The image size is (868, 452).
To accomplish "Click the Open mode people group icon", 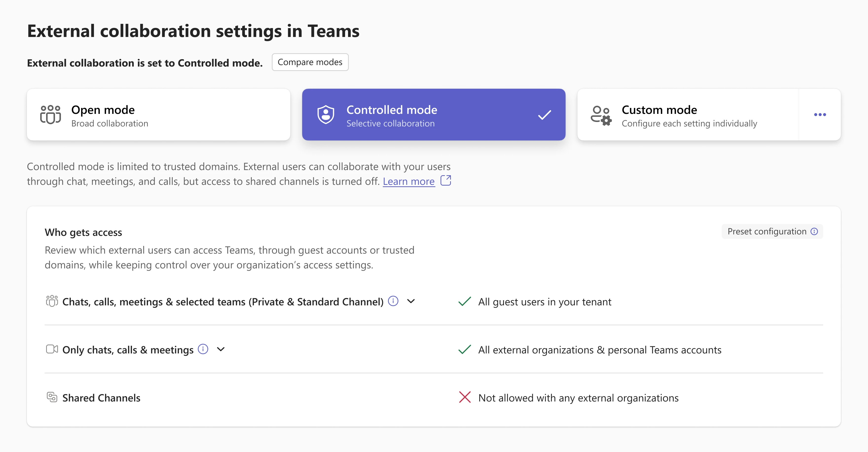I will pos(51,115).
